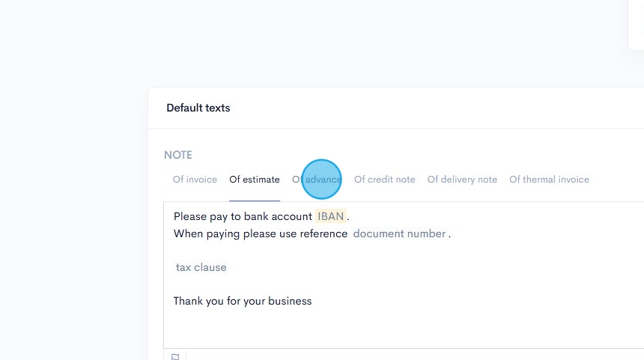The height and width of the screenshot is (360, 644).
Task: Click the blank line above tax clause
Action: click(300, 251)
